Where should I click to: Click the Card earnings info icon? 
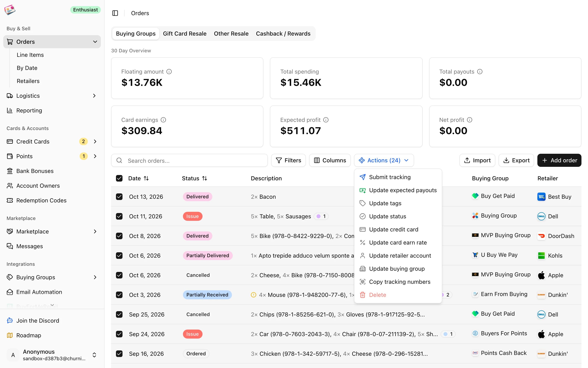click(164, 120)
